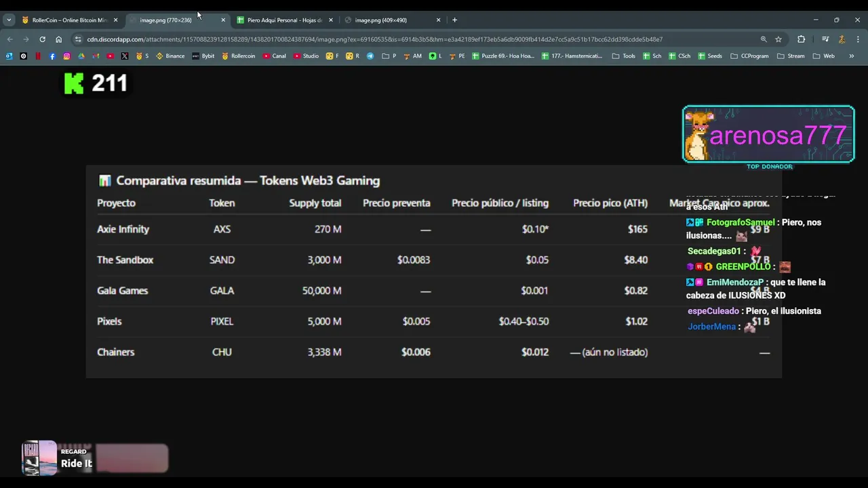
Task: Open the Instagram bookmark icon
Action: pyautogui.click(x=66, y=56)
